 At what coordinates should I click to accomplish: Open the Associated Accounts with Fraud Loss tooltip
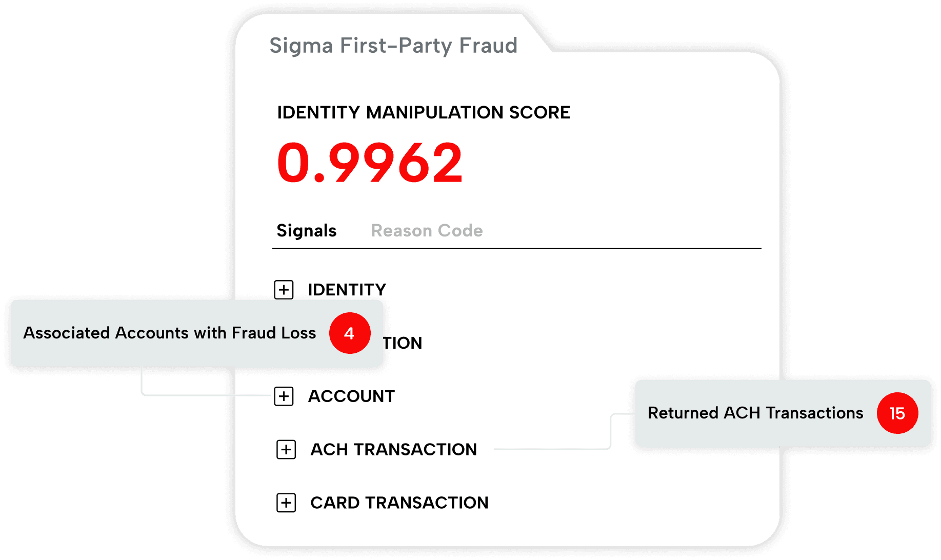170,333
